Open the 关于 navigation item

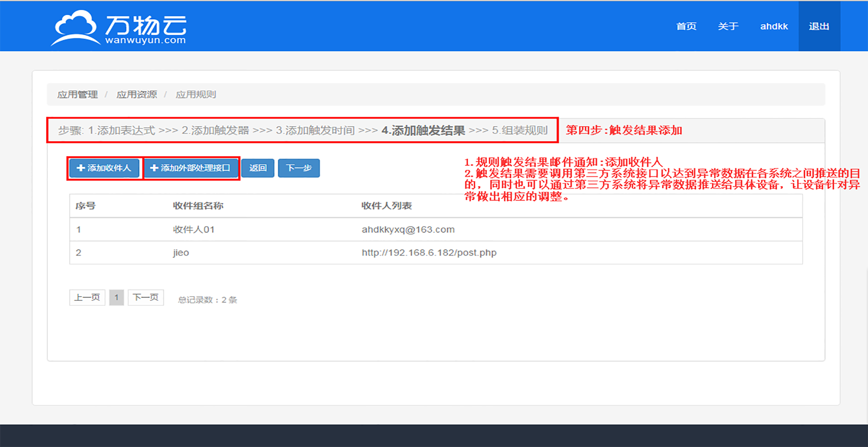728,27
